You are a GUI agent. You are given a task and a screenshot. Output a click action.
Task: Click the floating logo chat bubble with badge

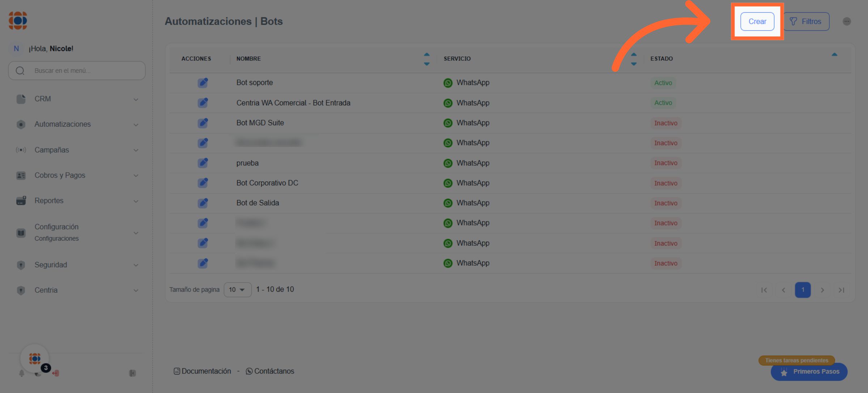35,359
